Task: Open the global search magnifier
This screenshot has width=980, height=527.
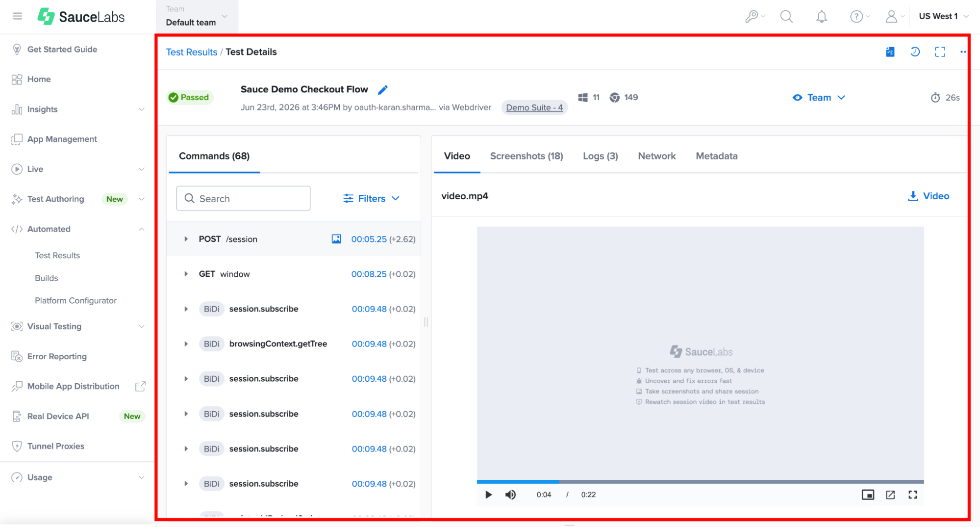Action: pos(786,16)
